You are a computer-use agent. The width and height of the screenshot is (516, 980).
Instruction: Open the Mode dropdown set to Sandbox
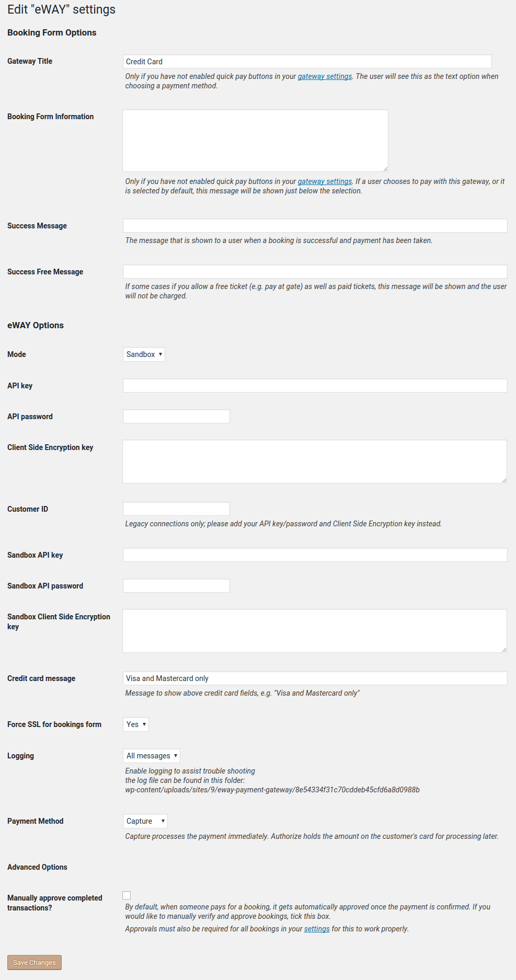click(x=144, y=354)
